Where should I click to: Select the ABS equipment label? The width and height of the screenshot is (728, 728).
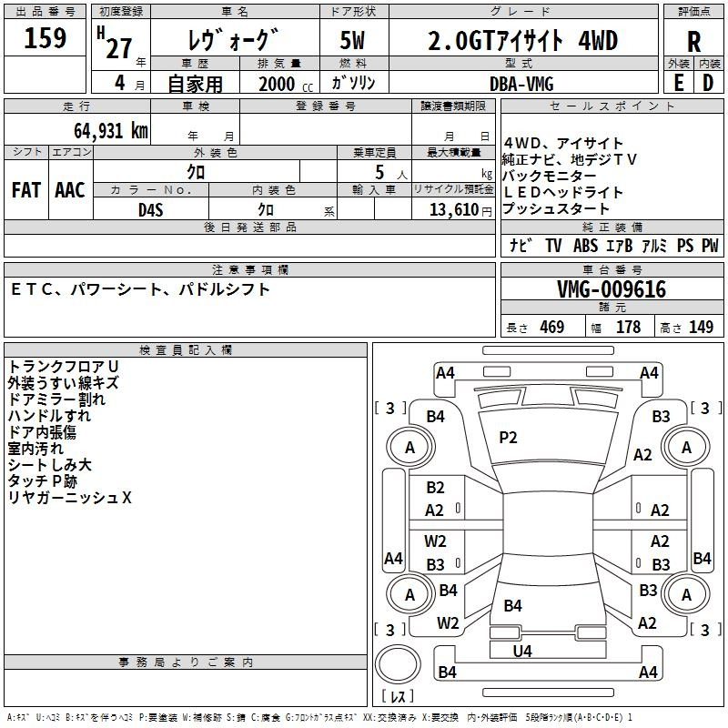585,246
